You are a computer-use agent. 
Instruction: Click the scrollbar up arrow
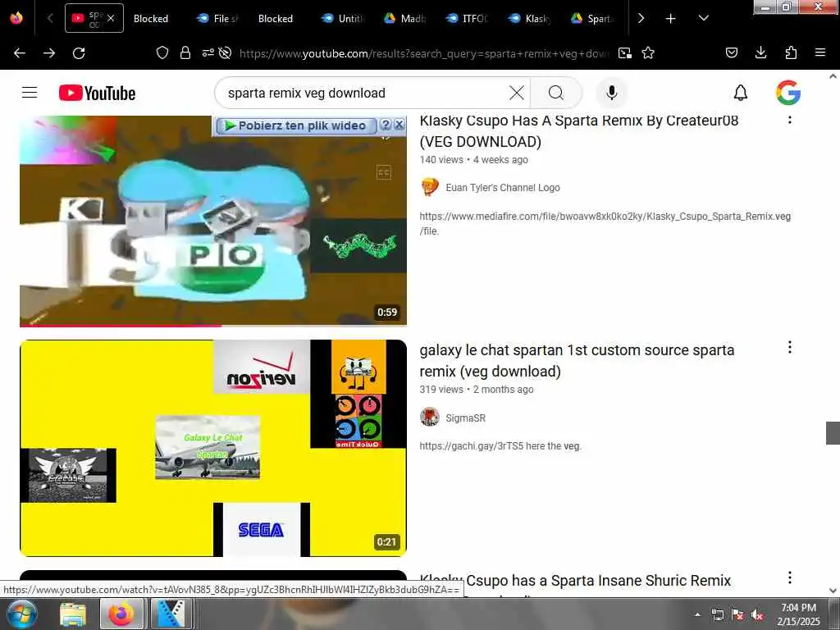(833, 76)
